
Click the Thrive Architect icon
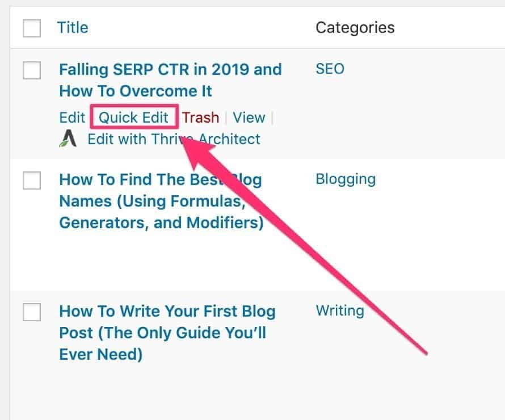click(68, 137)
